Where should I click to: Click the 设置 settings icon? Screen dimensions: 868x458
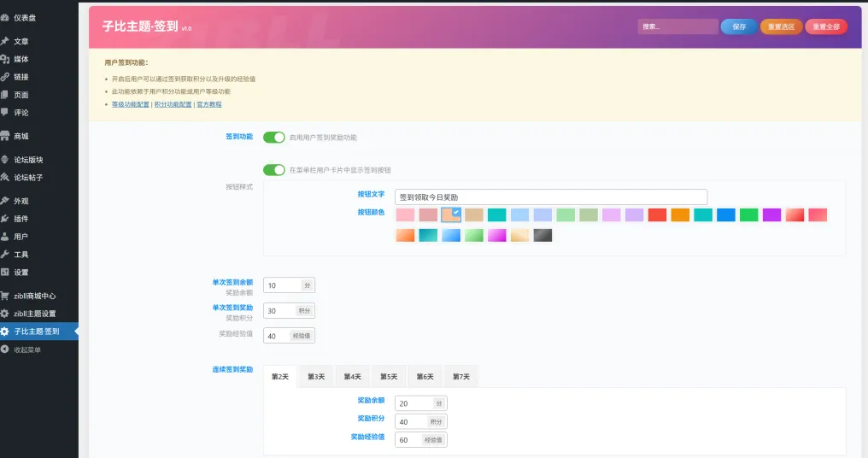tap(4, 272)
